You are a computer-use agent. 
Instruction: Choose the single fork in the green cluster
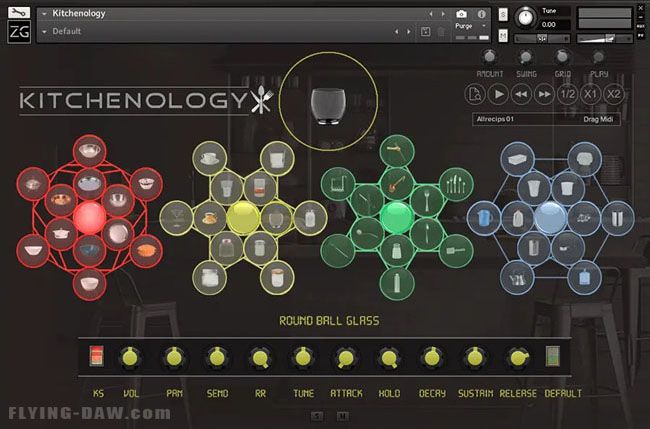pyautogui.click(x=427, y=201)
